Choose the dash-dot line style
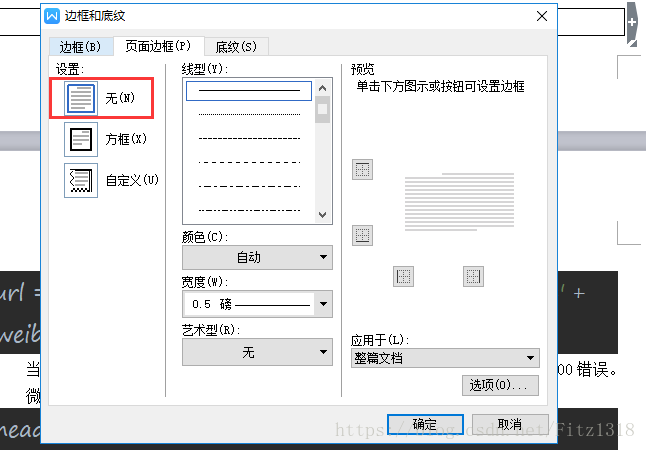646x450 pixels. pyautogui.click(x=249, y=186)
